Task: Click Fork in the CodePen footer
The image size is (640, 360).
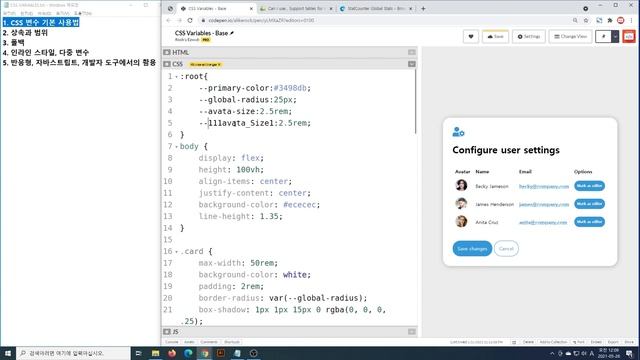Action: click(579, 342)
